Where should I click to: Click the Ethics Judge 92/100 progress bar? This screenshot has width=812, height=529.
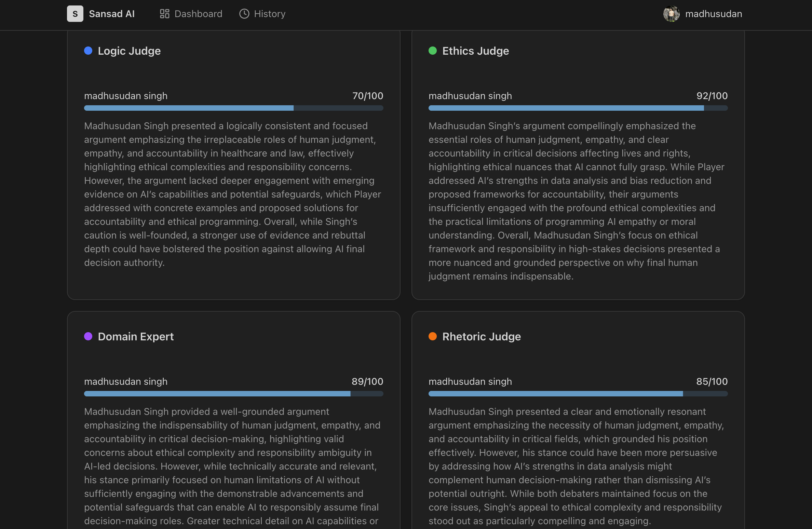pyautogui.click(x=578, y=108)
